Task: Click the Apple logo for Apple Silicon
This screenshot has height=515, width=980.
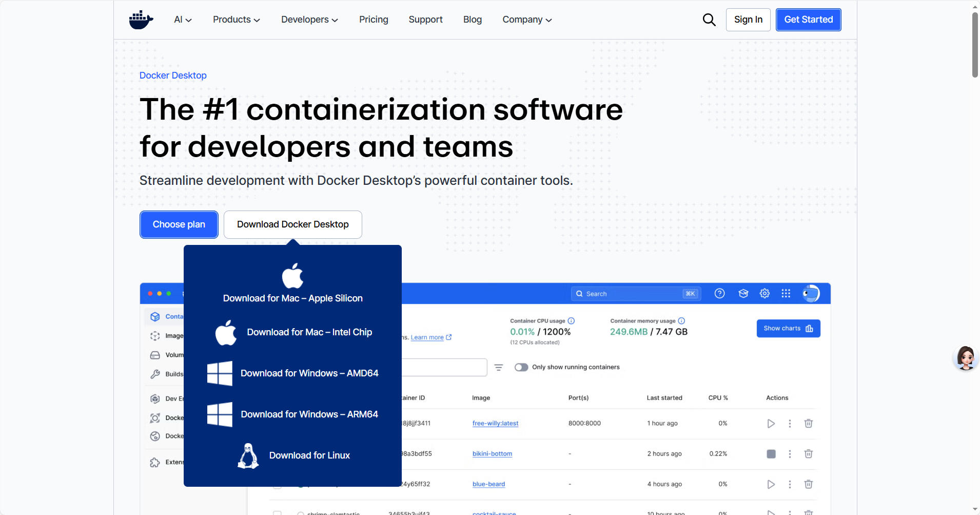Action: coord(292,276)
